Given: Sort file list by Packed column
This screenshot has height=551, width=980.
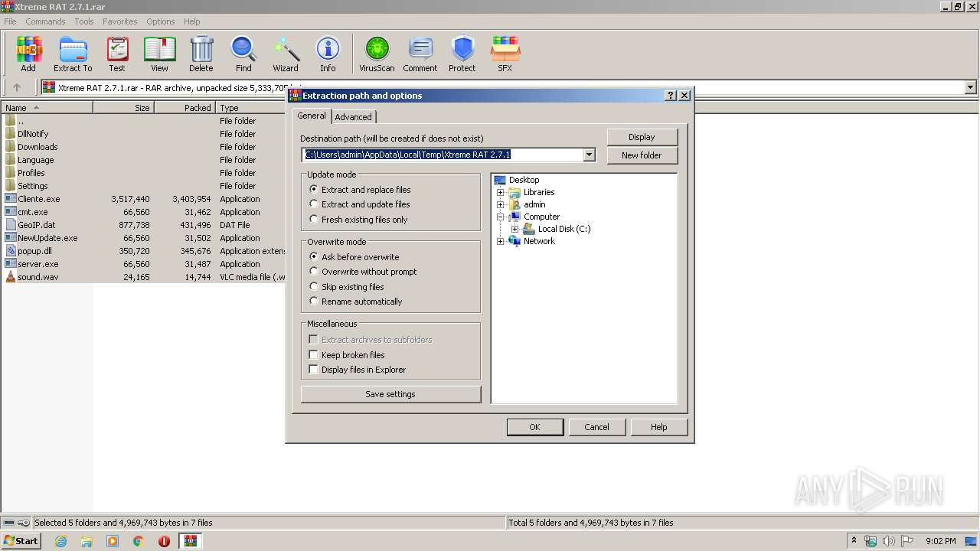Looking at the screenshot, I should point(185,108).
